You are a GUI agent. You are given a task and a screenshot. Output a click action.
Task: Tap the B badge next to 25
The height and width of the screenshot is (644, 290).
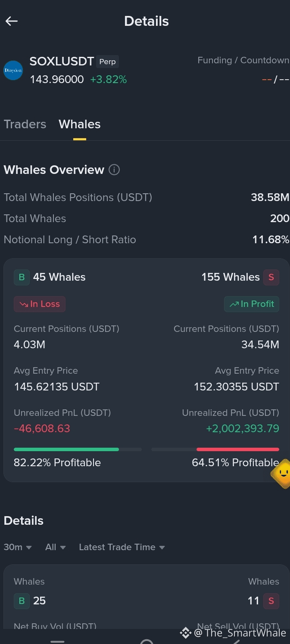(22, 601)
